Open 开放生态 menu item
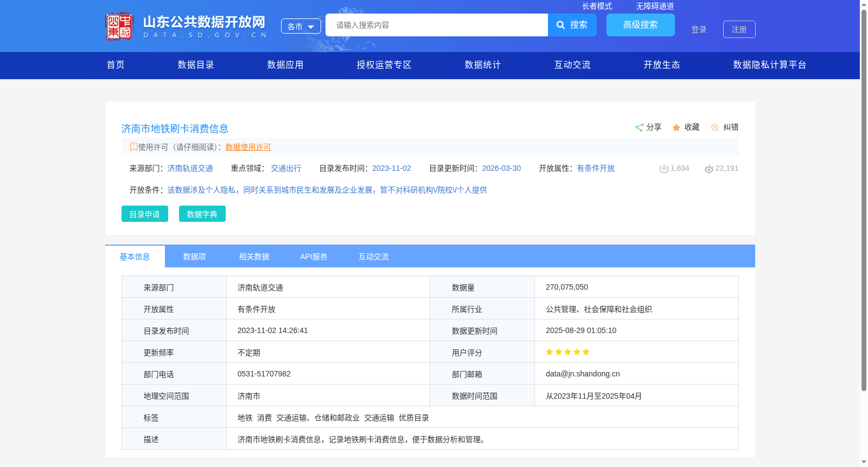Screen dimensions: 868x467 (662, 65)
